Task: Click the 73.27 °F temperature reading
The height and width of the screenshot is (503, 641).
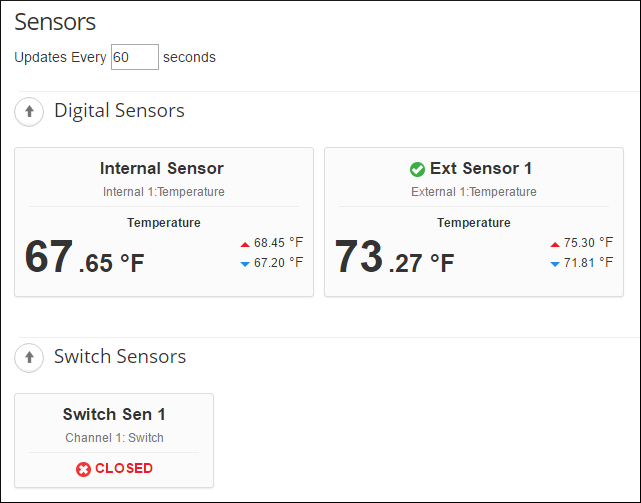Action: tap(394, 257)
